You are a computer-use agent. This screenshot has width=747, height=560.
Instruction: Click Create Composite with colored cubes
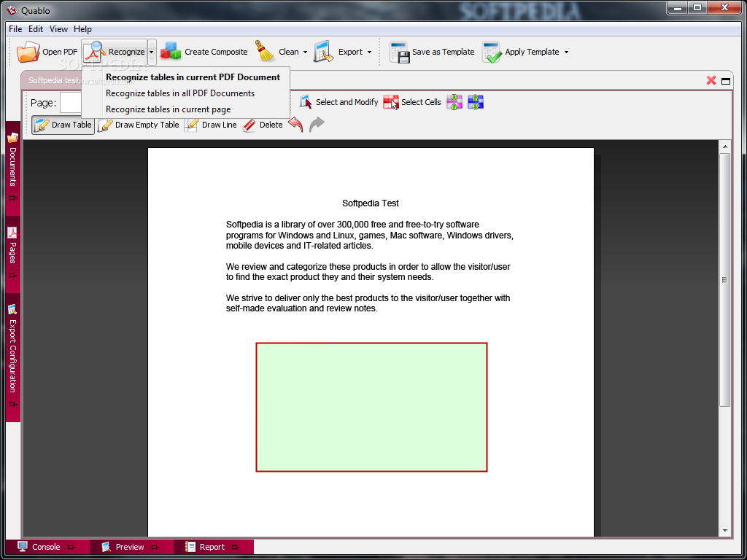click(204, 52)
